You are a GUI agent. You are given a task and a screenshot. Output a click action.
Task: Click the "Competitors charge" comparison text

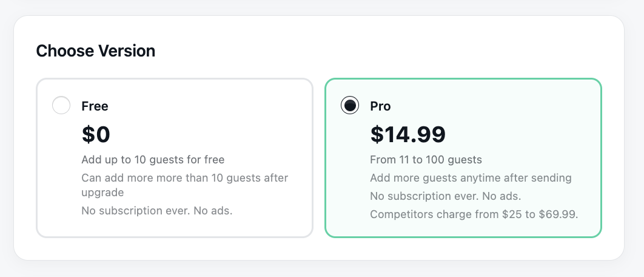tap(474, 214)
